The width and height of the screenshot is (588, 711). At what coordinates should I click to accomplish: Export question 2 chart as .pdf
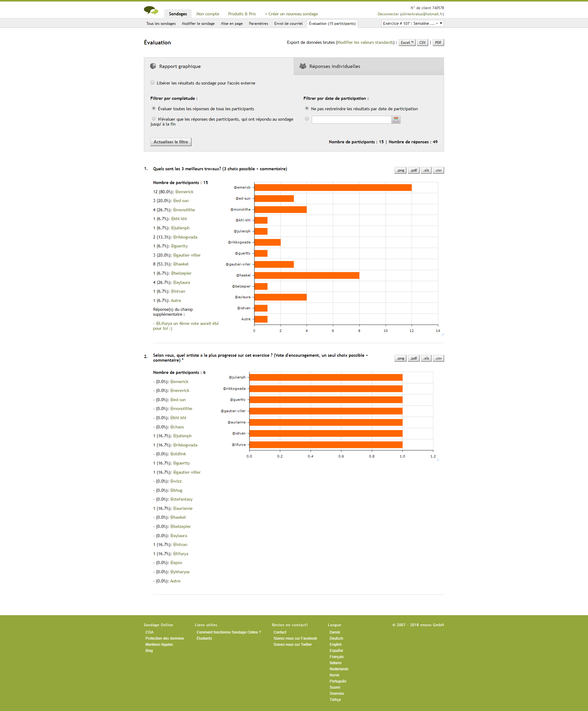coord(413,358)
